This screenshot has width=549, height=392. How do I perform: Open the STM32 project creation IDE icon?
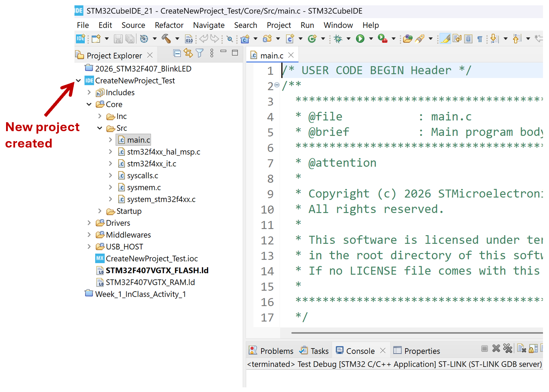coord(81,38)
